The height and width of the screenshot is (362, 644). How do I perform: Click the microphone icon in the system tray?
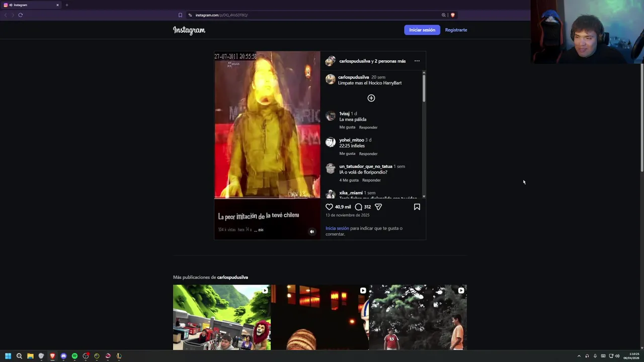click(x=595, y=356)
